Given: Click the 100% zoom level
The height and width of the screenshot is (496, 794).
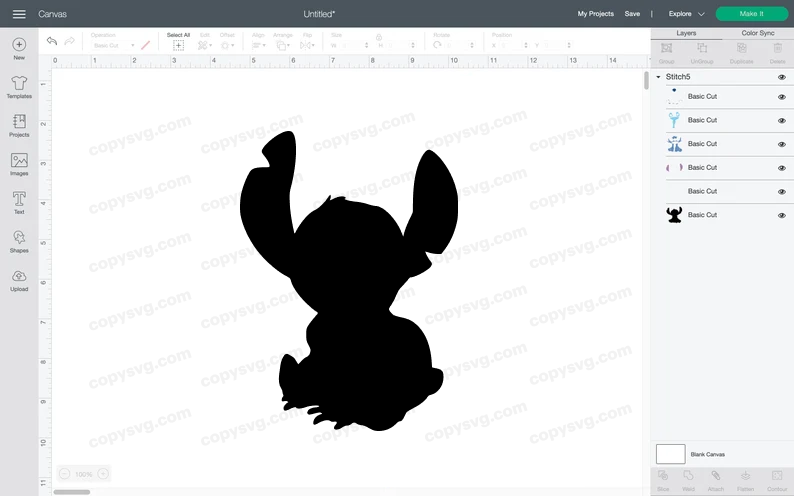Looking at the screenshot, I should point(84,474).
